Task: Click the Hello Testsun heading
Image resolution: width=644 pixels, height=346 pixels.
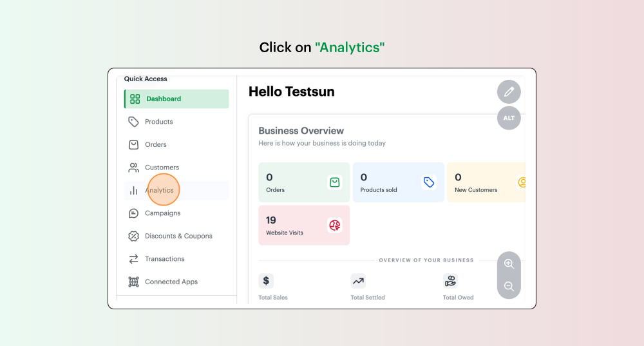Action: [292, 91]
